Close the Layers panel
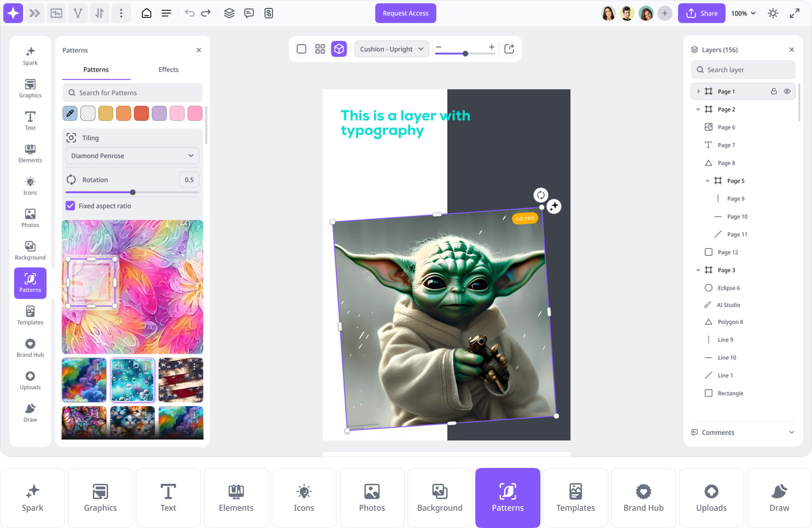 [x=792, y=50]
